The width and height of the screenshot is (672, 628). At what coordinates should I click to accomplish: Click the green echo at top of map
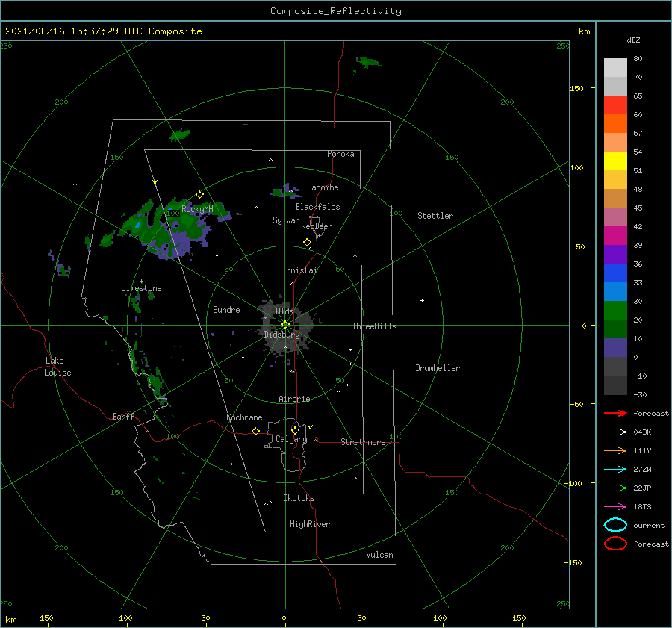pyautogui.click(x=367, y=63)
